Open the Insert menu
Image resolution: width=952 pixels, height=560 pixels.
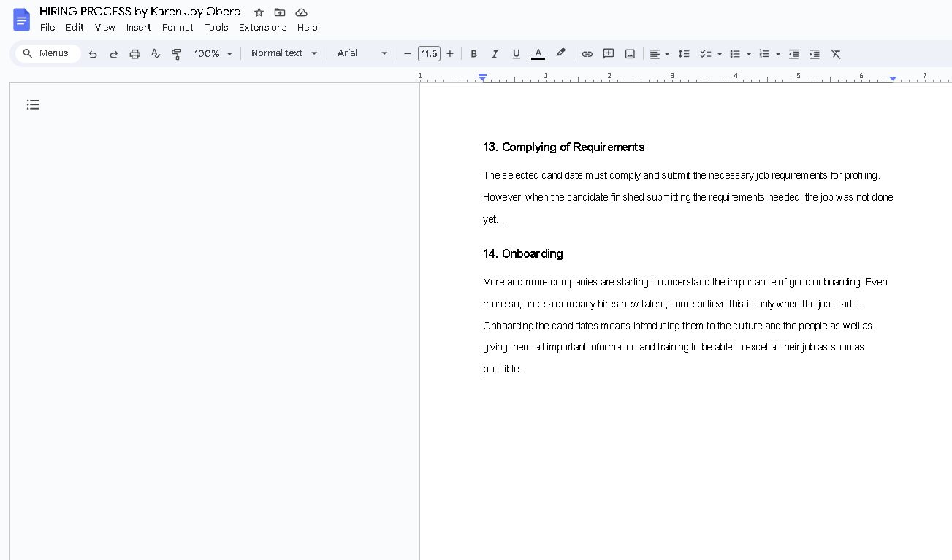138,28
